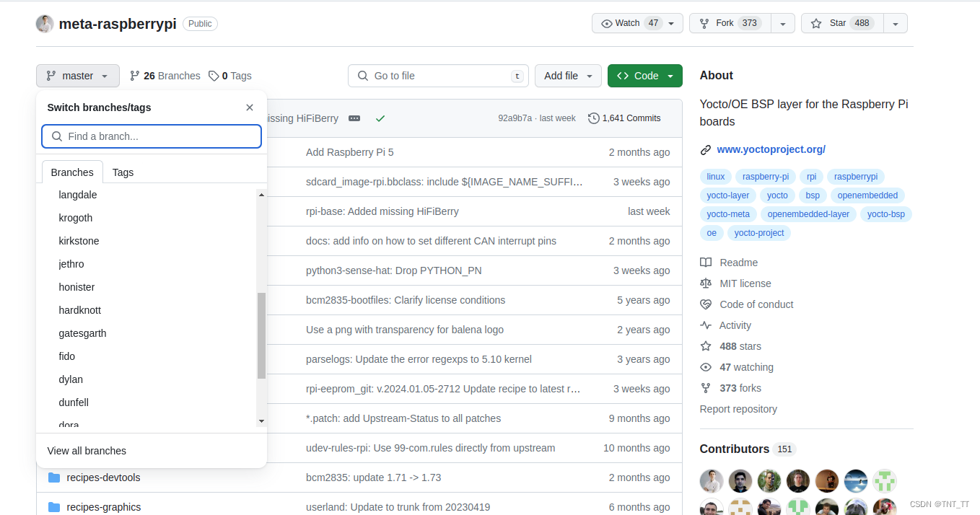
Task: Click the branch list scrollbar up arrow
Action: (261, 195)
